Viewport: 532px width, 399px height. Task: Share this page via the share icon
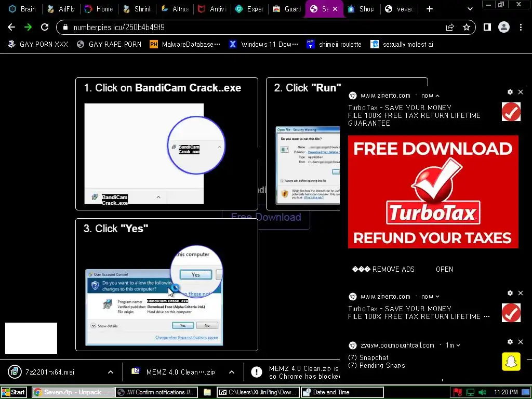point(450,27)
